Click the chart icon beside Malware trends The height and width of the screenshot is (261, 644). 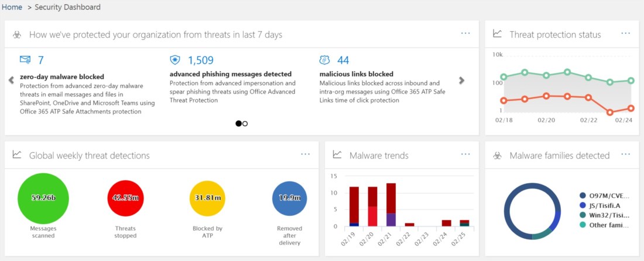(x=337, y=155)
